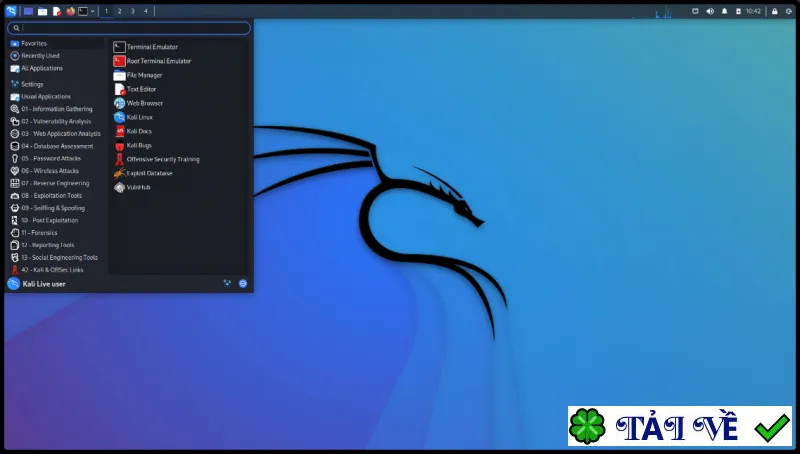Open Text Editor from the favorites list
The width and height of the screenshot is (800, 454).
(180, 89)
